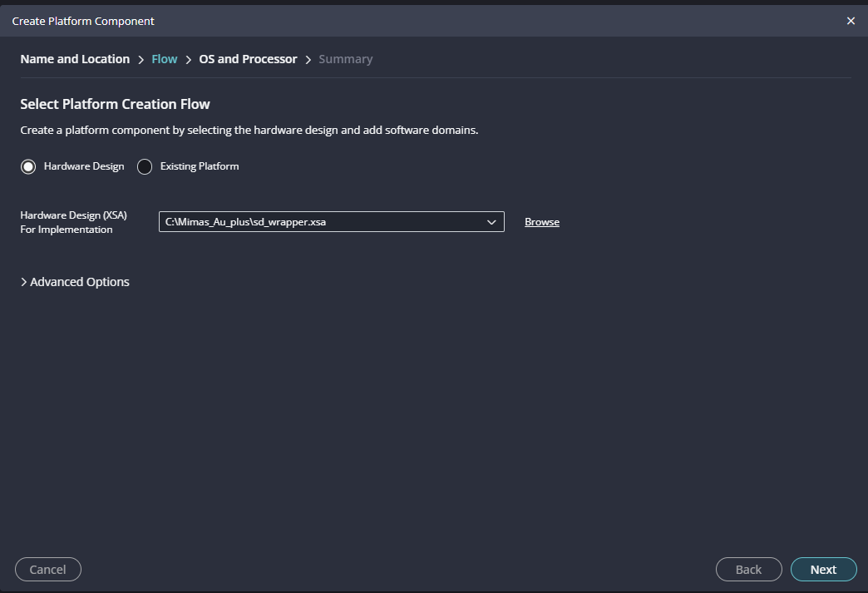Choose the Existing Platform radio option
The width and height of the screenshot is (868, 593).
click(x=145, y=166)
